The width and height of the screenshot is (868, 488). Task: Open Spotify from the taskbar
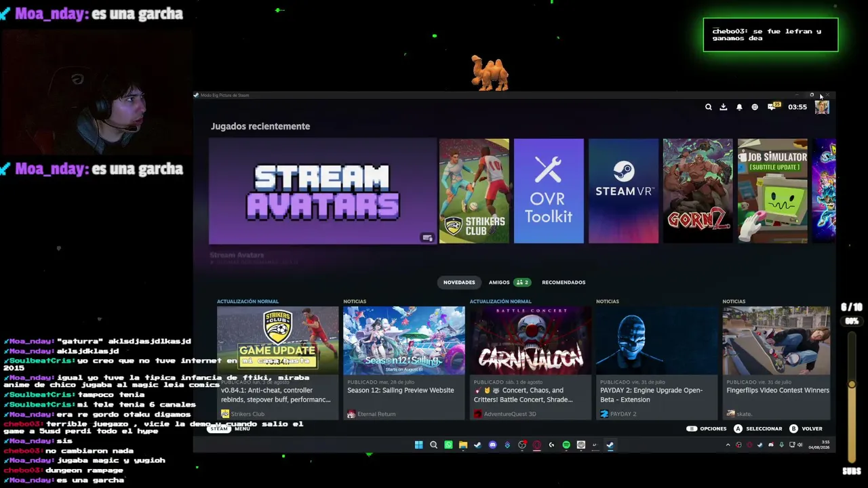click(x=566, y=445)
